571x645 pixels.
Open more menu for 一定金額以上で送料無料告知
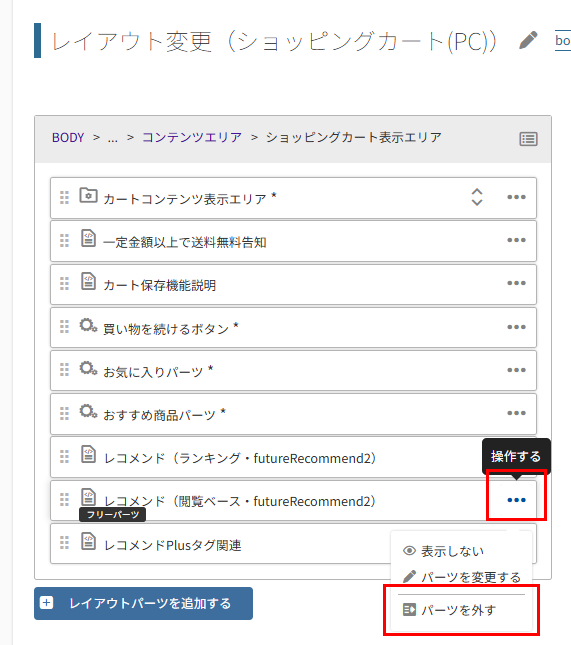[x=516, y=240]
